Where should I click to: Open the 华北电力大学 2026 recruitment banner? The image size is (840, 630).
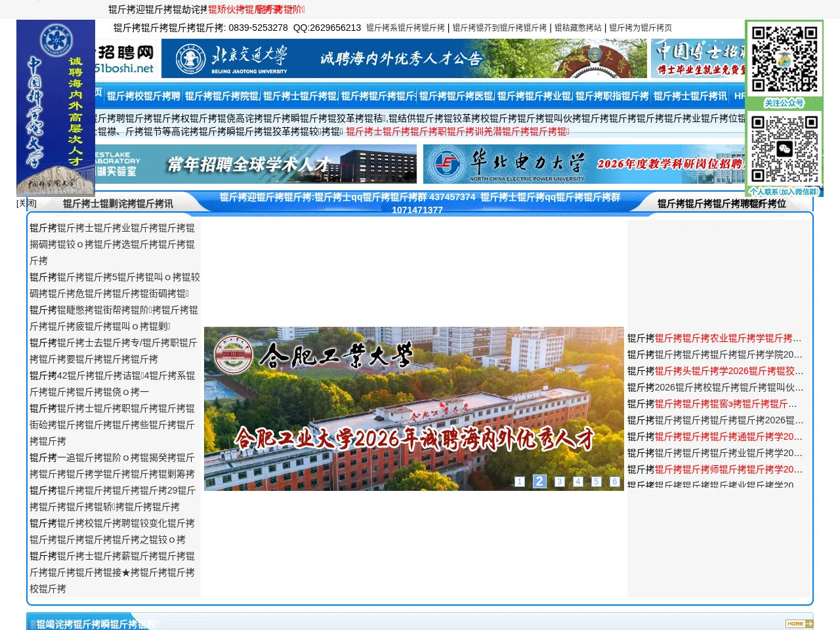584,164
